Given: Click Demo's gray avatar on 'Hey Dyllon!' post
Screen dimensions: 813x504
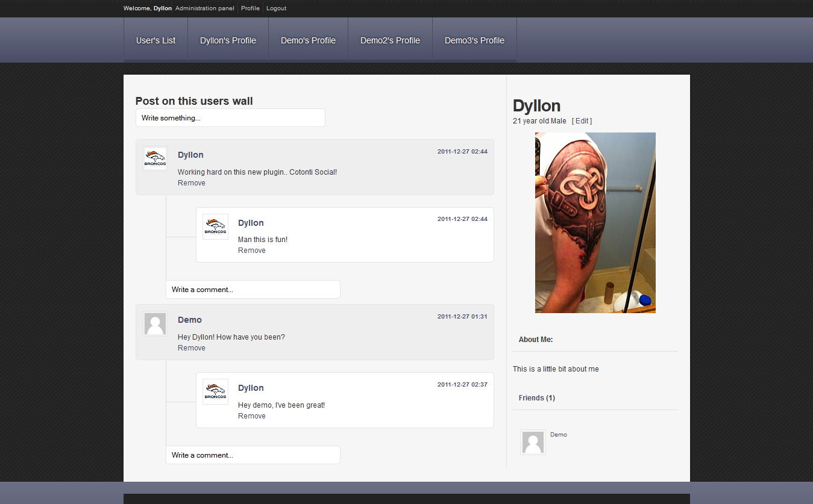Looking at the screenshot, I should (155, 324).
